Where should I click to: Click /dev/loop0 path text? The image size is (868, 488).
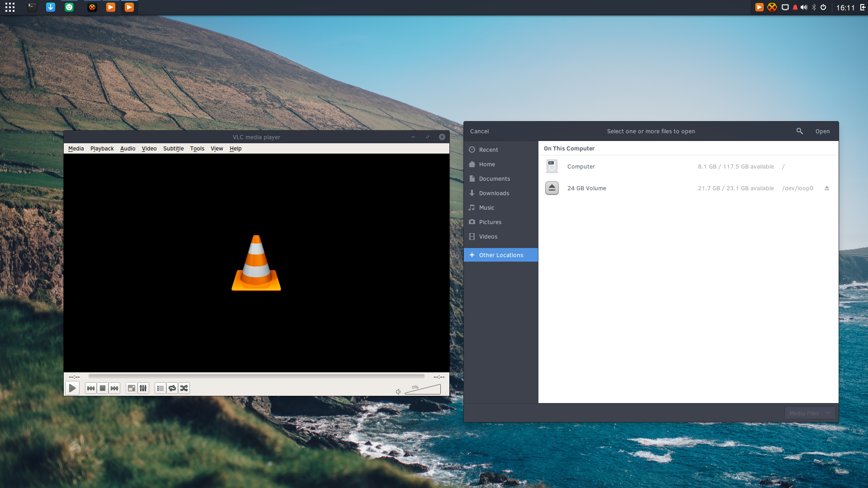pyautogui.click(x=797, y=188)
